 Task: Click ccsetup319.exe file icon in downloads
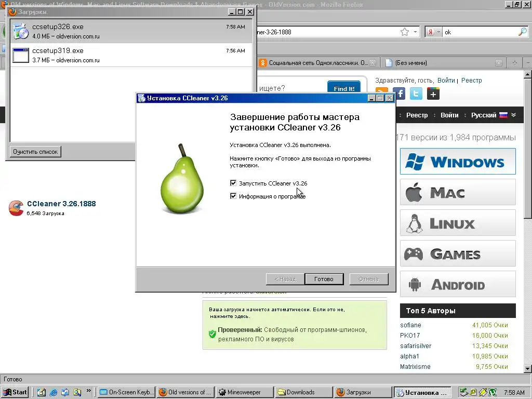(21, 55)
